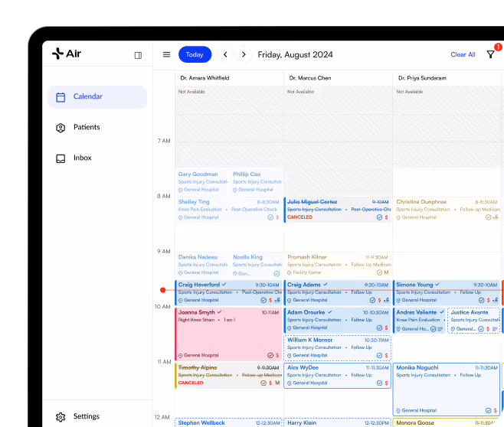Open Menora Goose appointment
Image resolution: width=504 pixels, height=427 pixels.
point(447,422)
